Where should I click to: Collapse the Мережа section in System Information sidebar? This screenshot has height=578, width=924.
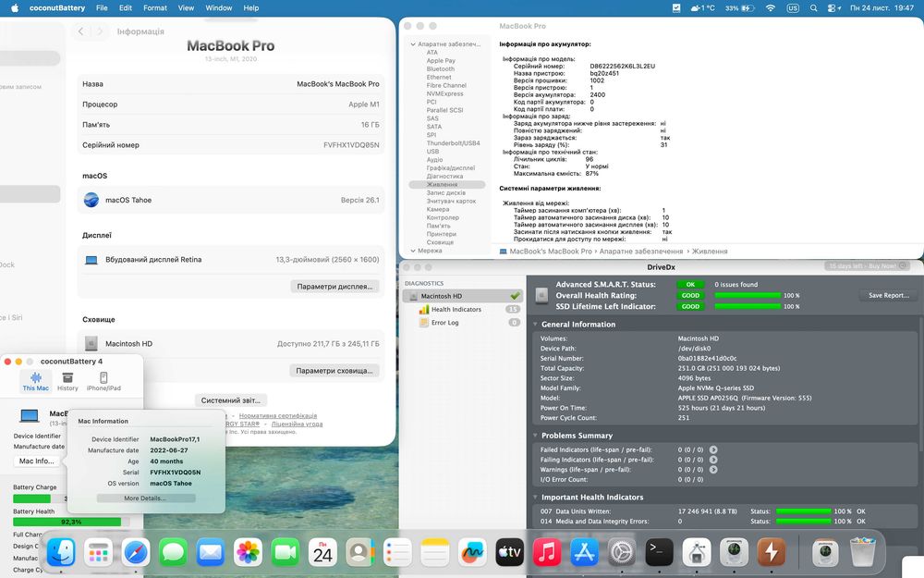pyautogui.click(x=413, y=251)
